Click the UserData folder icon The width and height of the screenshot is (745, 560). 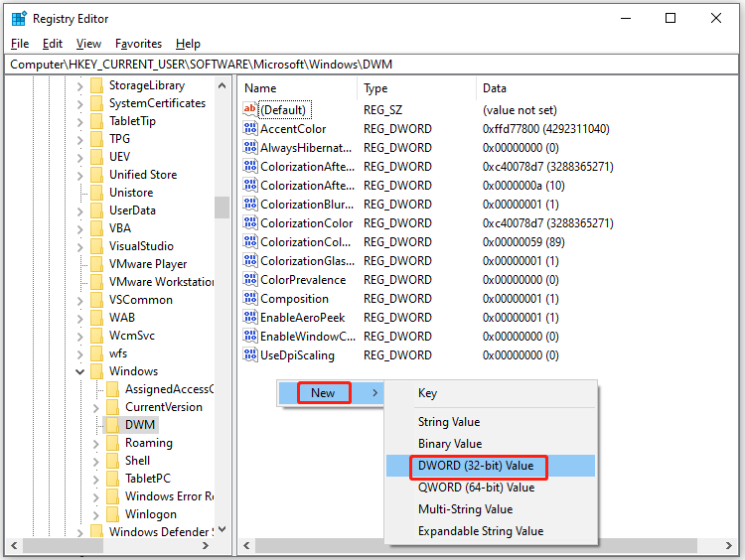96,210
